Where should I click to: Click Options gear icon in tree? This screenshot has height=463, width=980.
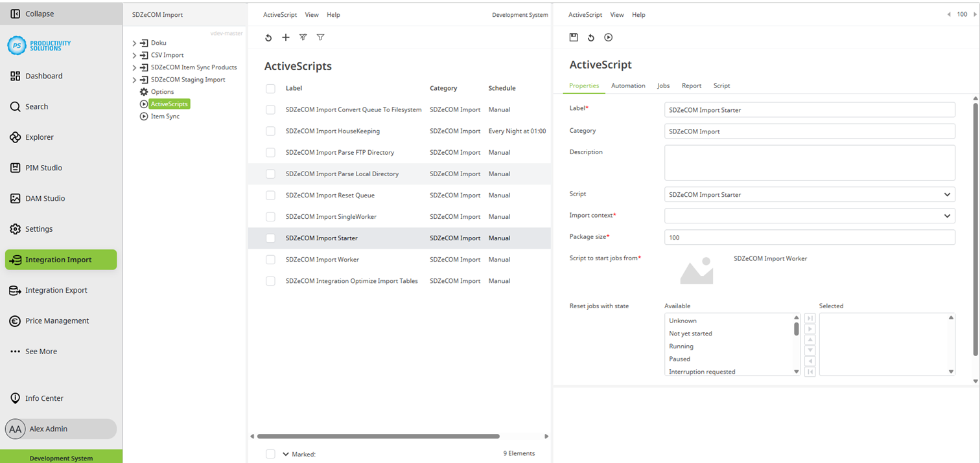(144, 92)
